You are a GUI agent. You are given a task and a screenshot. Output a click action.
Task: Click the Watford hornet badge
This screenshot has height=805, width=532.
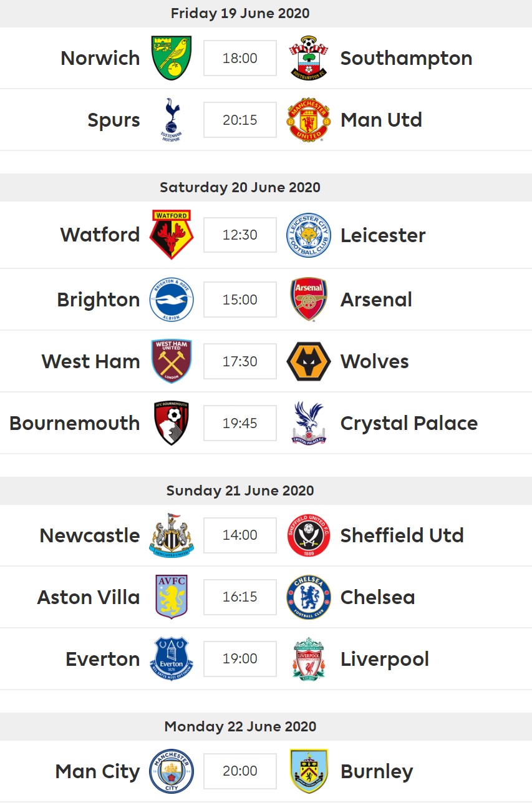point(172,235)
